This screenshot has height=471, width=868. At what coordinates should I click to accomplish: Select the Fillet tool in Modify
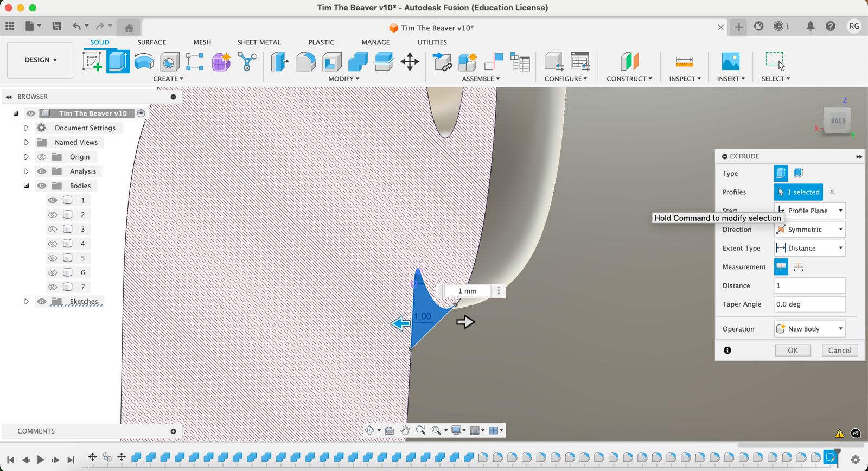point(306,61)
